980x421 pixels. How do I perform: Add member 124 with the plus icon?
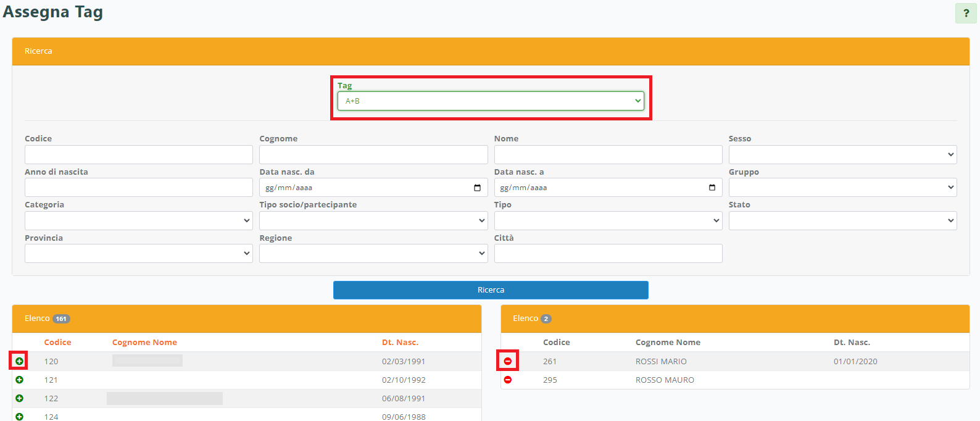pyautogui.click(x=19, y=417)
